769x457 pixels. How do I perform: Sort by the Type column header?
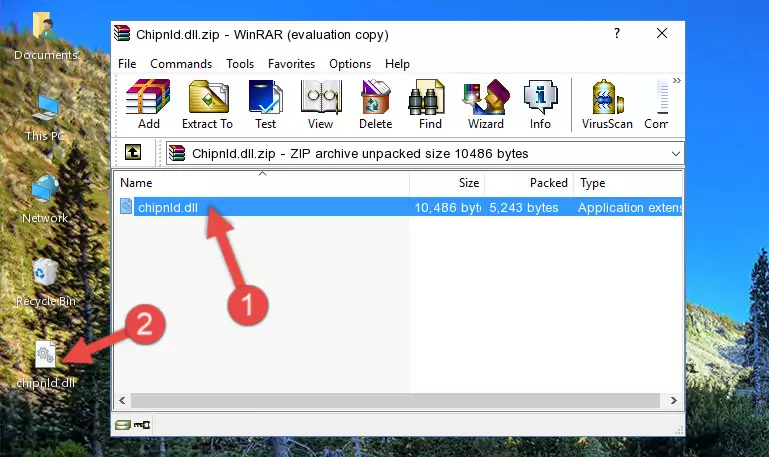click(x=628, y=183)
